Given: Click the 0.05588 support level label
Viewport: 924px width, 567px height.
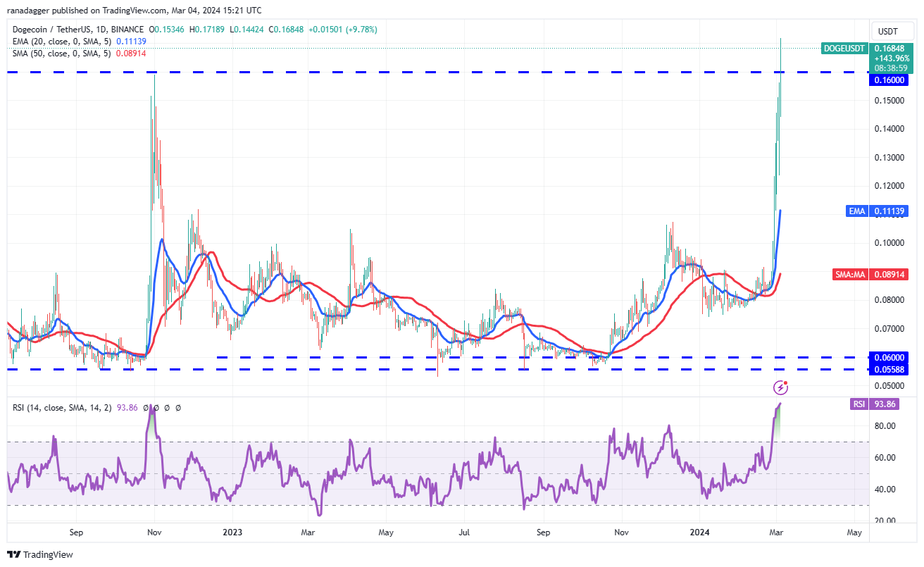Looking at the screenshot, I should pos(889,369).
